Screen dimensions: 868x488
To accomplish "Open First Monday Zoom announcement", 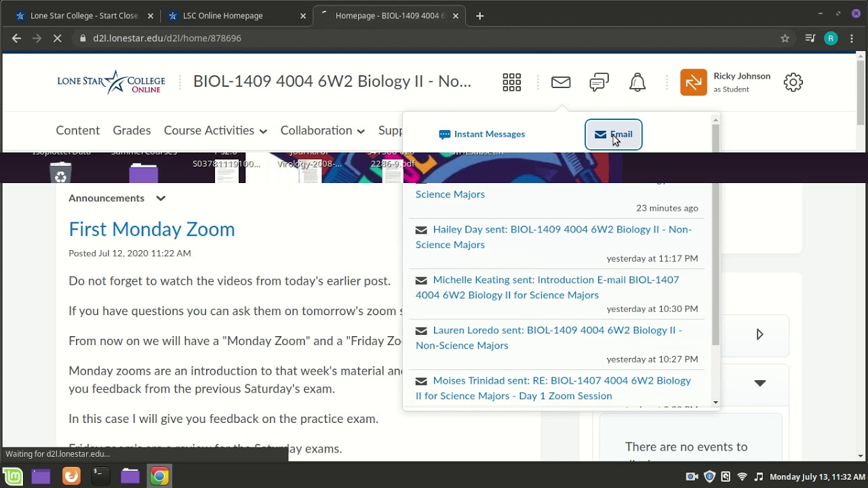I will tap(152, 229).
